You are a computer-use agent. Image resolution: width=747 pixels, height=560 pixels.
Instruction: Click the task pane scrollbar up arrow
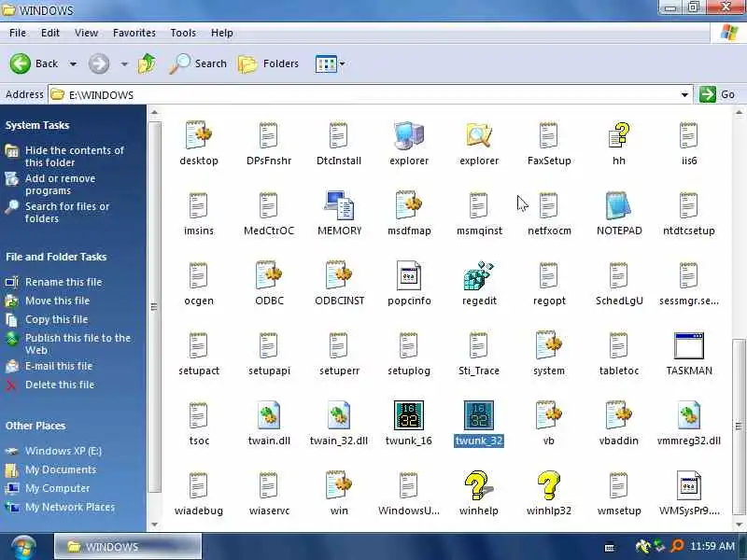coord(154,113)
